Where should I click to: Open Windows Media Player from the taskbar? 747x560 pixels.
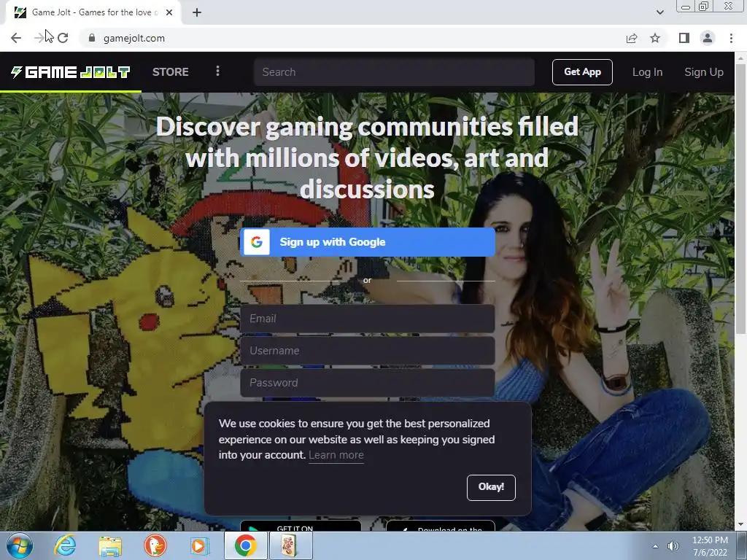click(x=200, y=545)
